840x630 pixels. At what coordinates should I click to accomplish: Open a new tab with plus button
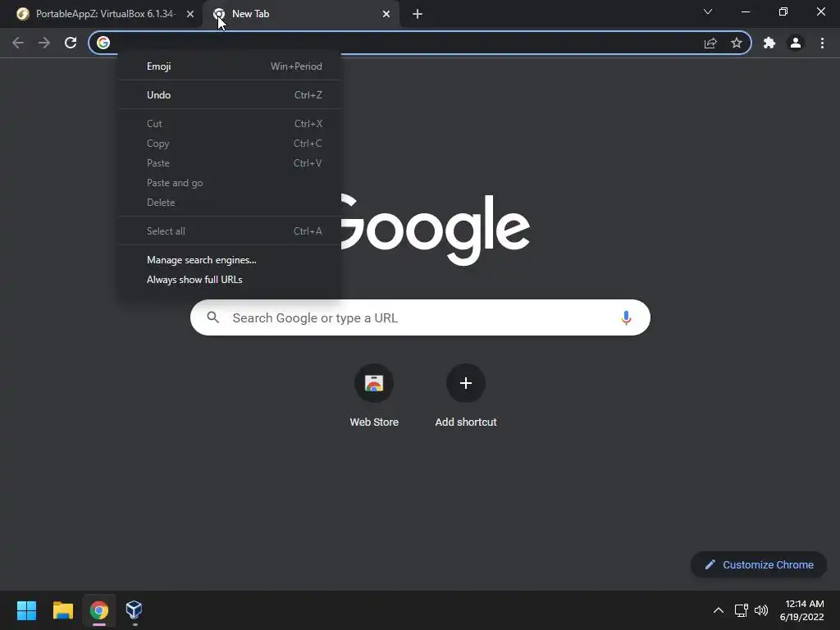pos(418,14)
